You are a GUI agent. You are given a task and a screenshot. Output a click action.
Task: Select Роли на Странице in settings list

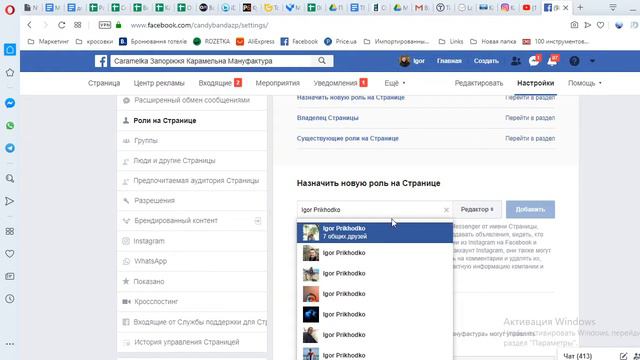192,120
